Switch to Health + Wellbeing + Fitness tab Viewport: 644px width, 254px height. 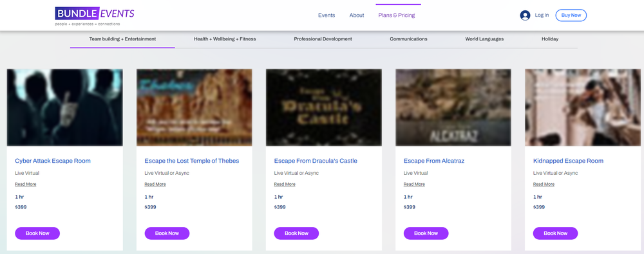click(225, 39)
